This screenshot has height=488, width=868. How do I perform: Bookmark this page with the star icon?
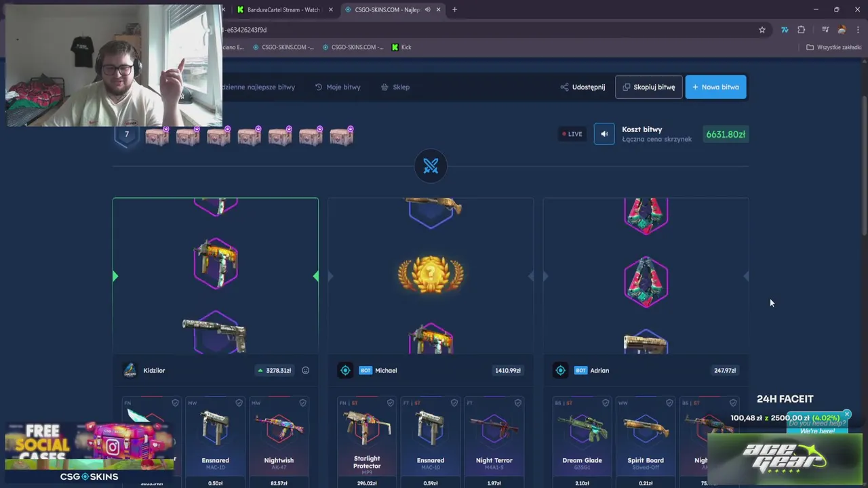click(762, 30)
